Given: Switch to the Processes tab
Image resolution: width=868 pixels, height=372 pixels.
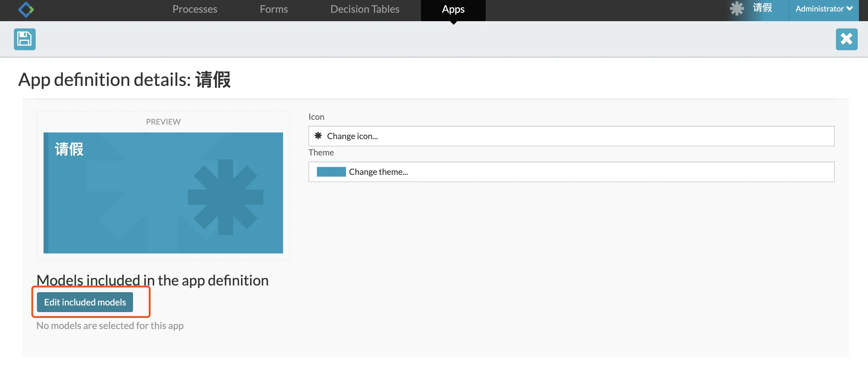Looking at the screenshot, I should (x=194, y=9).
